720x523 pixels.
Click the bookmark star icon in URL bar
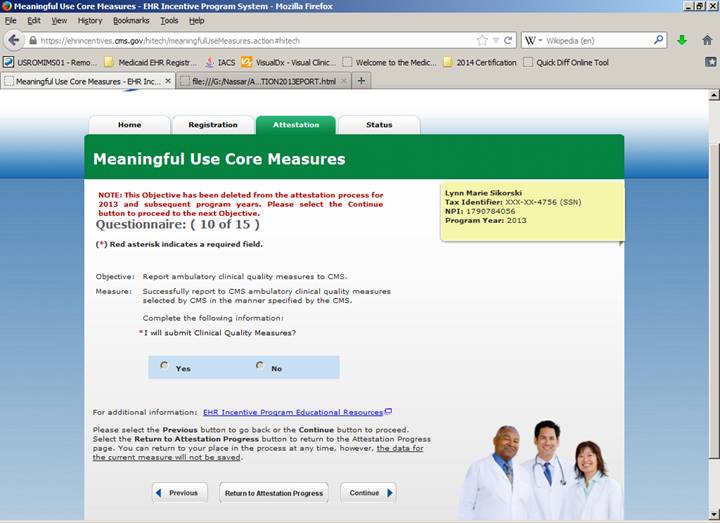click(482, 41)
